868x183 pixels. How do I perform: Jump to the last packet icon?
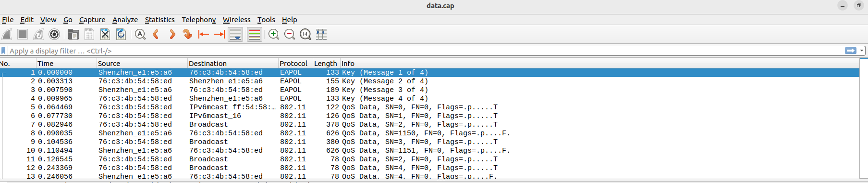point(220,34)
